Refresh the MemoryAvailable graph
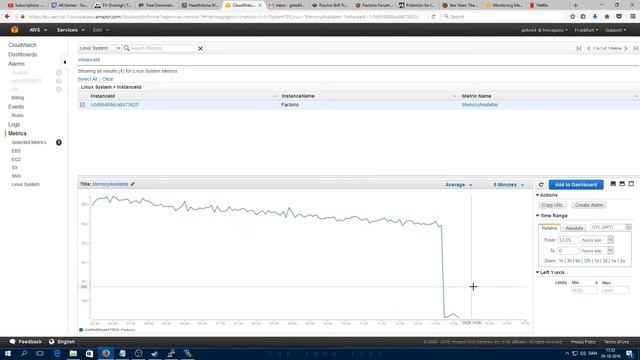Viewport: 640px width, 360px height. pyautogui.click(x=541, y=184)
